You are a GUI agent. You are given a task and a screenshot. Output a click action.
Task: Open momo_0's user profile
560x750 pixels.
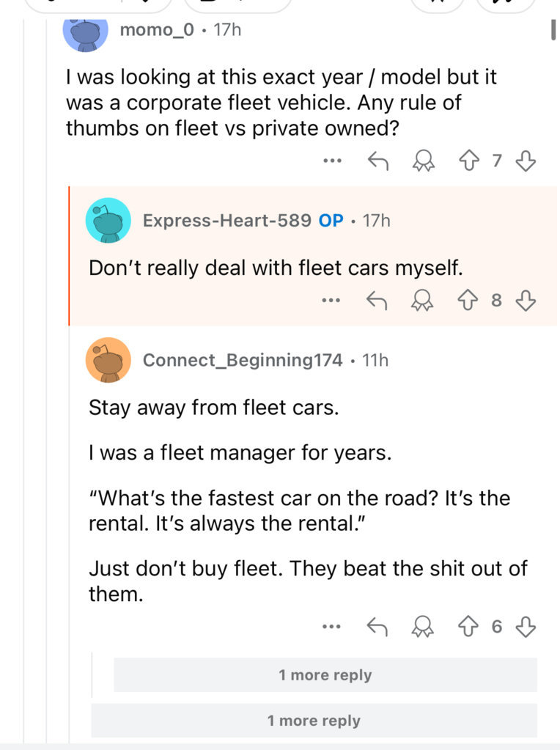[157, 29]
